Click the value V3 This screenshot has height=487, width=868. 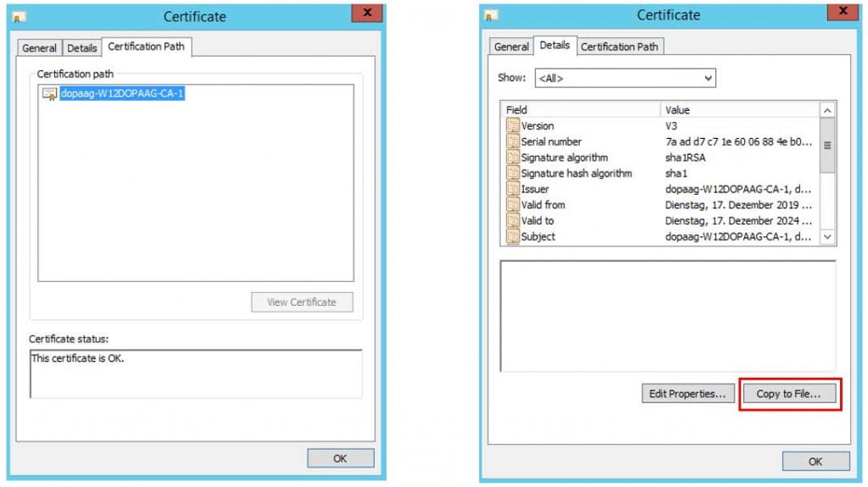click(671, 126)
